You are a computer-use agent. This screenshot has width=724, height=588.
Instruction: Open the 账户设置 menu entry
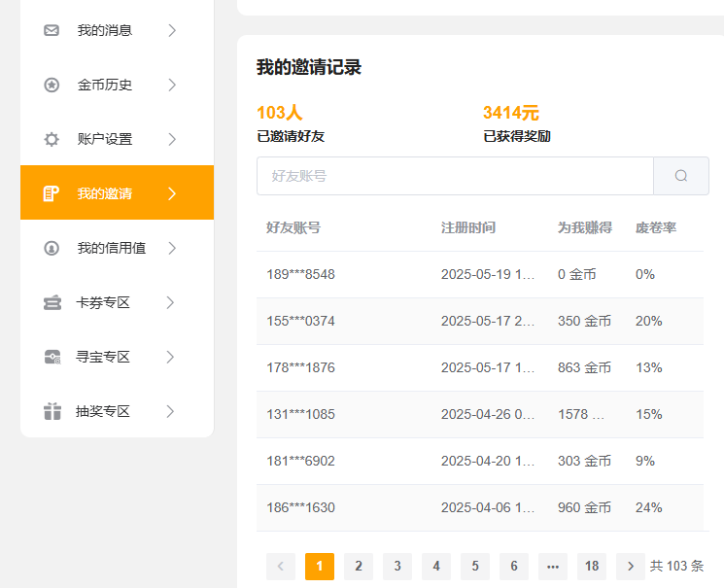pos(117,139)
